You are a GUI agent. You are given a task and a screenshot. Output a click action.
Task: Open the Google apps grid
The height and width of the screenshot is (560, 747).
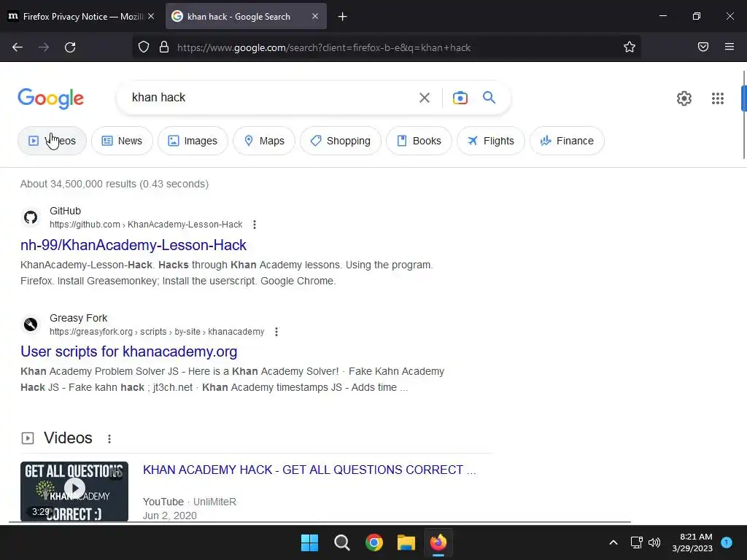(718, 98)
